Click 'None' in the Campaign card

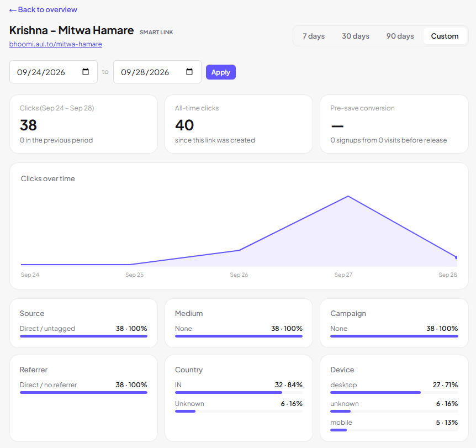(x=339, y=328)
